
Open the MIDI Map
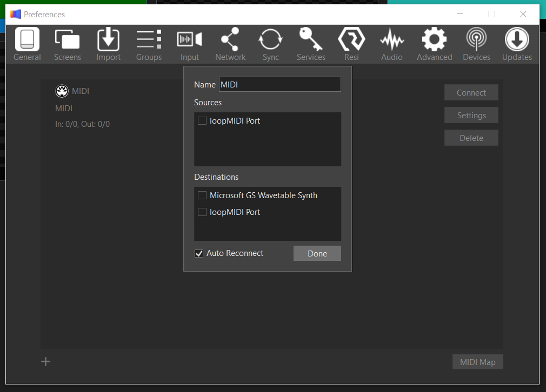[x=478, y=362]
